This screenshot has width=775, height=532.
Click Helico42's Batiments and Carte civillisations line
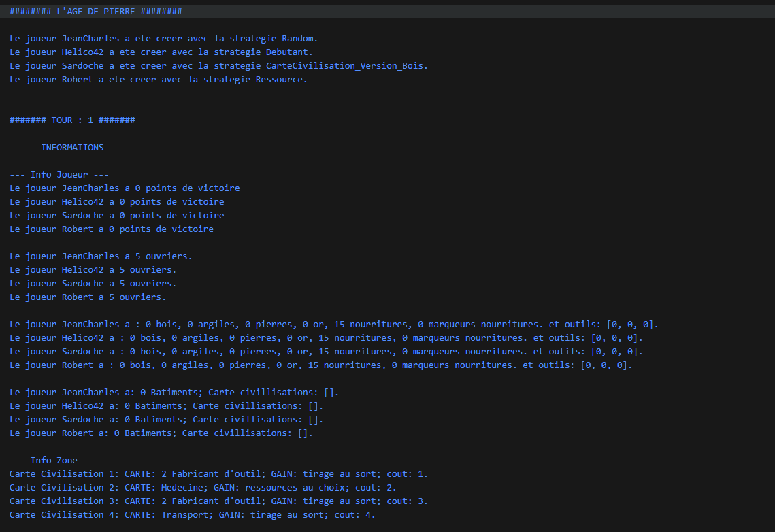click(x=166, y=406)
